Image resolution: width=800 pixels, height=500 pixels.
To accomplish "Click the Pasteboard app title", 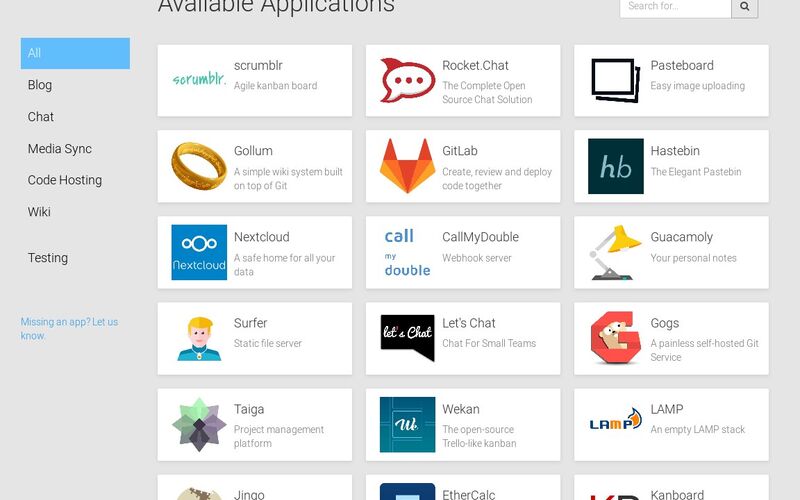I will pos(682,65).
